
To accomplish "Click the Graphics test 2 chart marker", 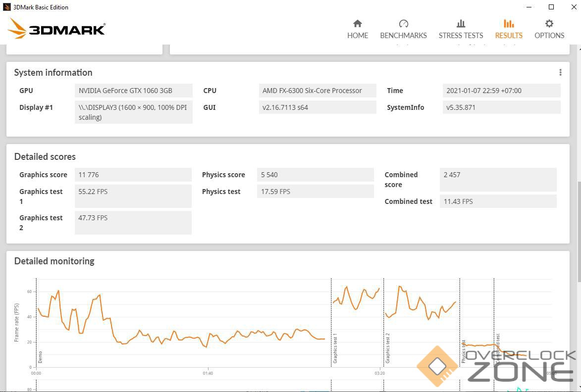I will [x=387, y=348].
